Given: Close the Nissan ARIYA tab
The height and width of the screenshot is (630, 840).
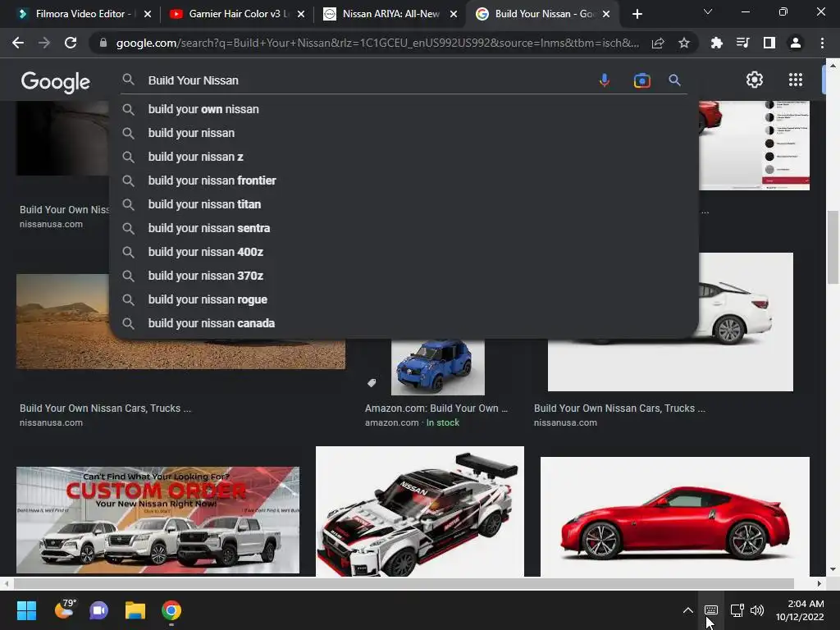Looking at the screenshot, I should point(454,14).
